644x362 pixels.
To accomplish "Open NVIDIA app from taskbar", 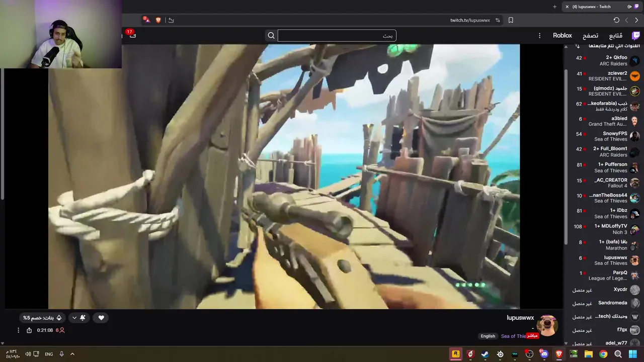I will coord(574,354).
